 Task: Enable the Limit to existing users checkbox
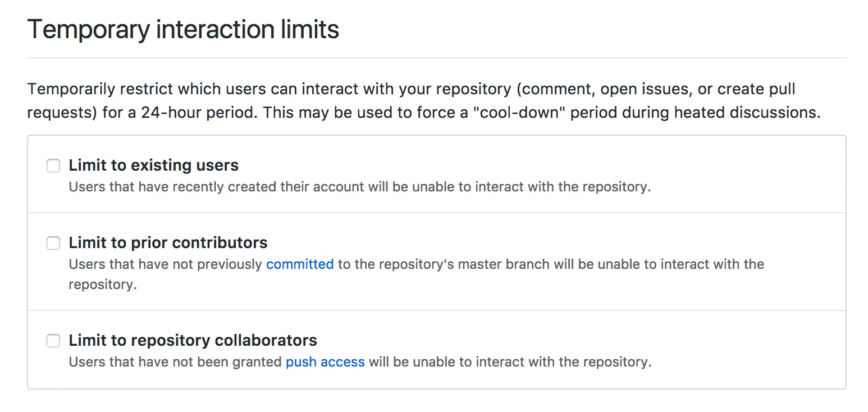(53, 166)
